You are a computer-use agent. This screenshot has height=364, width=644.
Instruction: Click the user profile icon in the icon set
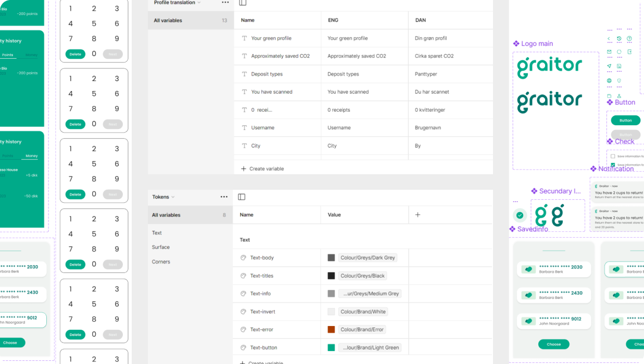point(619,96)
